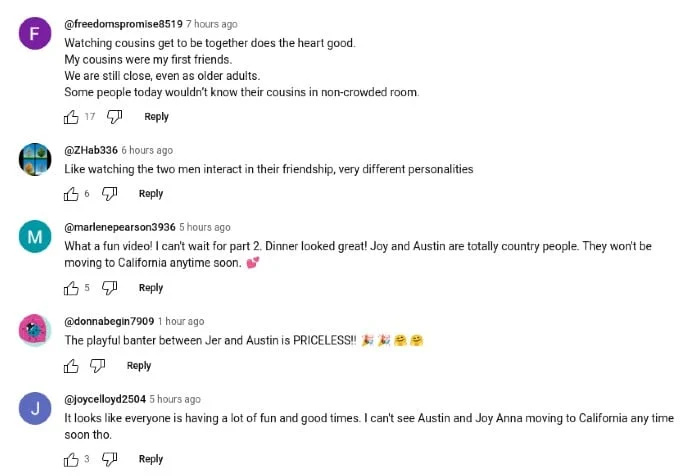The width and height of the screenshot is (680, 476).
Task: Reply to @joycelloyd2504's comment
Action: pos(150,459)
